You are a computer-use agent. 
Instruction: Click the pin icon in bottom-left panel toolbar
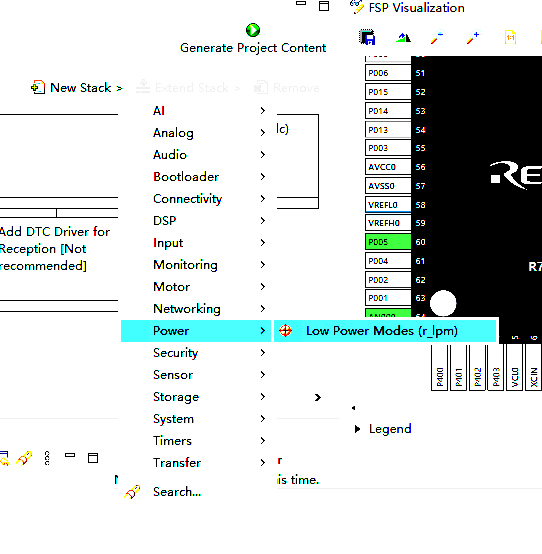tap(24, 458)
